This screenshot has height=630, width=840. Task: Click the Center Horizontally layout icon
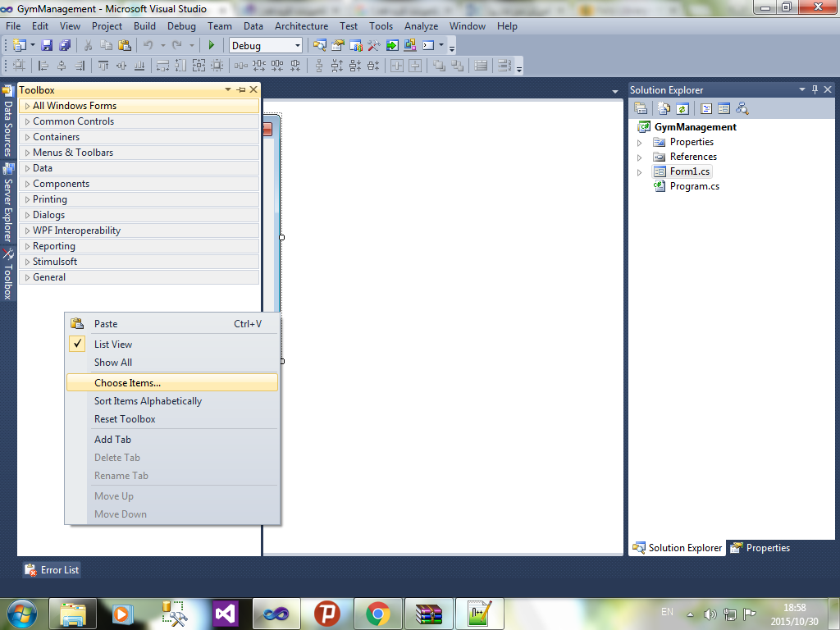coord(397,66)
